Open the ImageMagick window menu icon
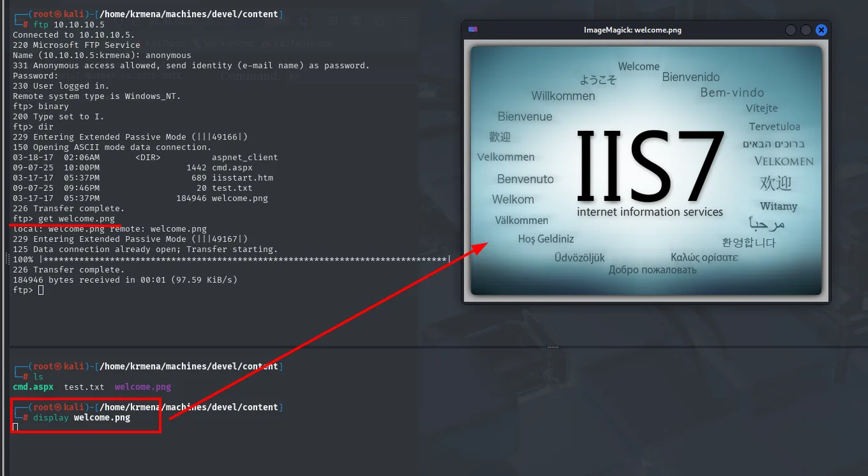This screenshot has height=476, width=868. [473, 30]
